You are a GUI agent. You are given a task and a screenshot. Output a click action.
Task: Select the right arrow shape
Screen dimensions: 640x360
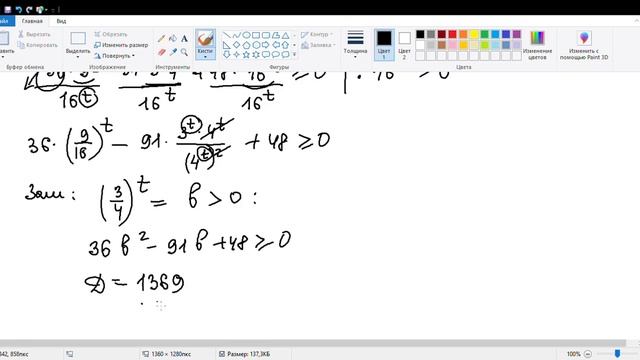coord(266,45)
